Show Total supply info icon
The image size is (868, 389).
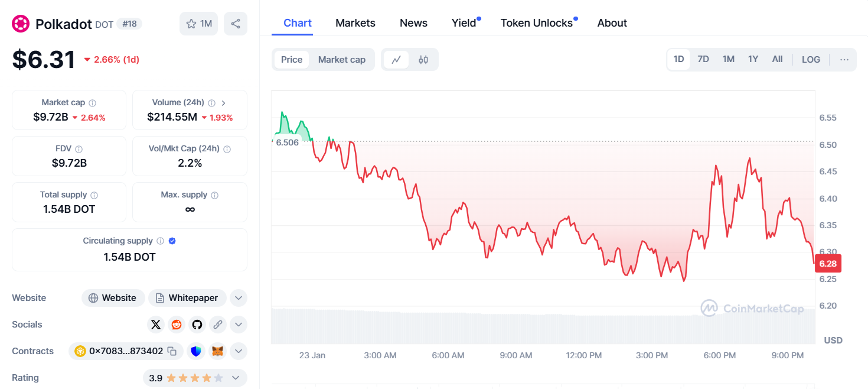click(x=94, y=195)
